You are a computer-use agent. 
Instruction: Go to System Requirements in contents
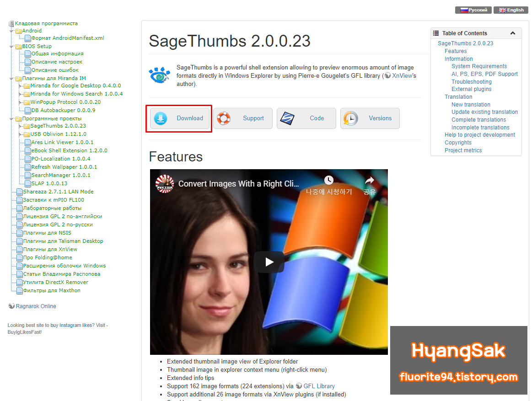point(479,66)
